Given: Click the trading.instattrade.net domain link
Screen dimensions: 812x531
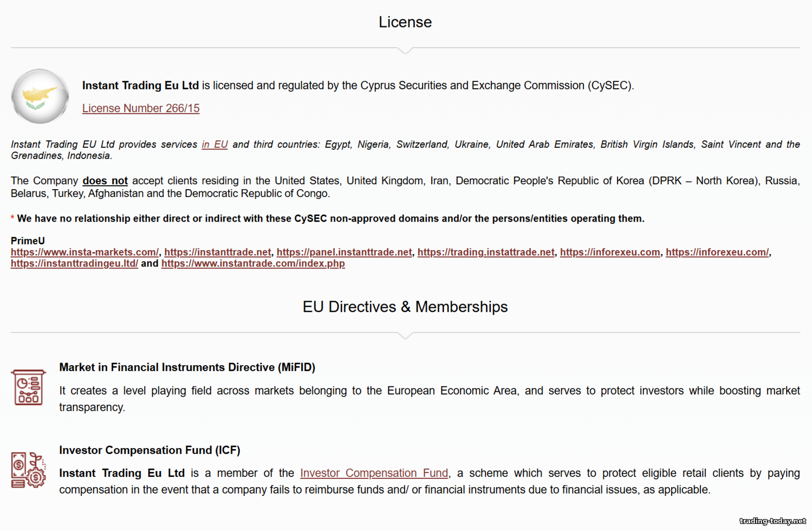Looking at the screenshot, I should 486,252.
